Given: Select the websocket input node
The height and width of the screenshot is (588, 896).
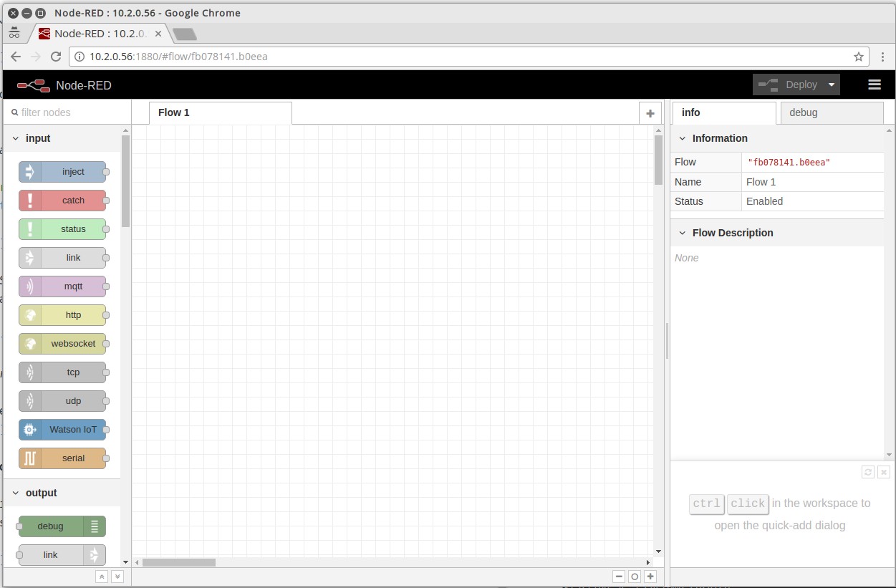Looking at the screenshot, I should [x=62, y=344].
